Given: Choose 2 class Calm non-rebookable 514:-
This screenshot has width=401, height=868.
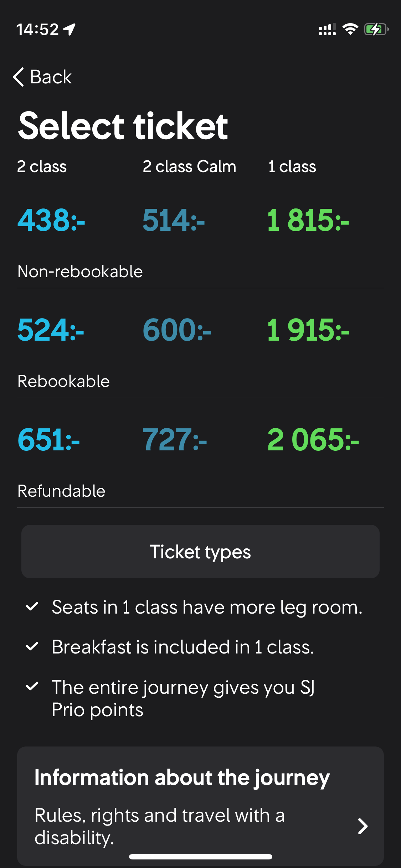Looking at the screenshot, I should point(174,220).
